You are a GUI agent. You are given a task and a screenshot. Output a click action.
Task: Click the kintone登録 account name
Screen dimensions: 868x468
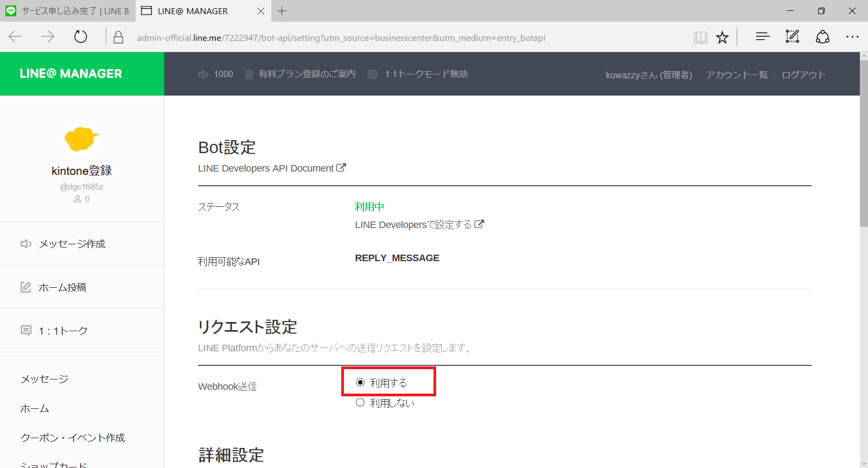click(81, 170)
